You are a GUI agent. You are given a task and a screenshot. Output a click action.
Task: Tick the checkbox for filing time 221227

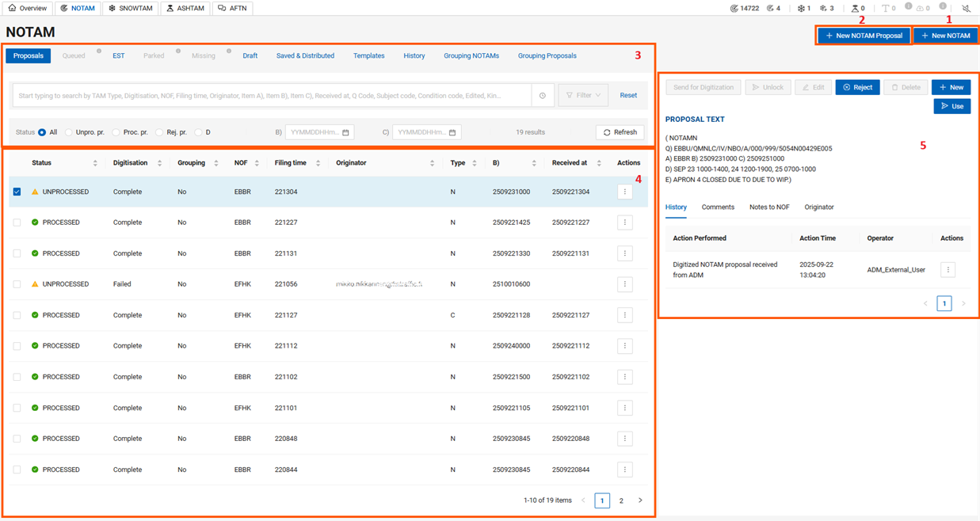click(17, 222)
